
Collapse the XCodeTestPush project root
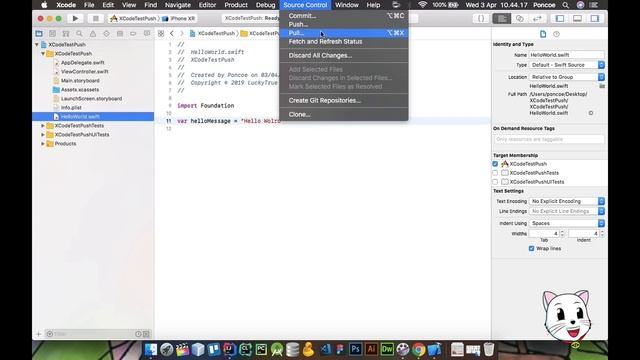point(37,44)
